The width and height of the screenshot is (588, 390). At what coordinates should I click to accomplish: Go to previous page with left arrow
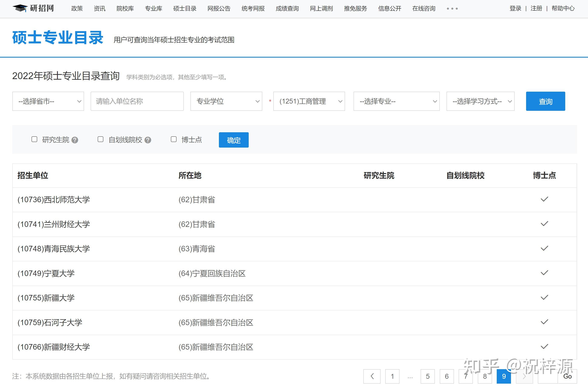coord(372,376)
